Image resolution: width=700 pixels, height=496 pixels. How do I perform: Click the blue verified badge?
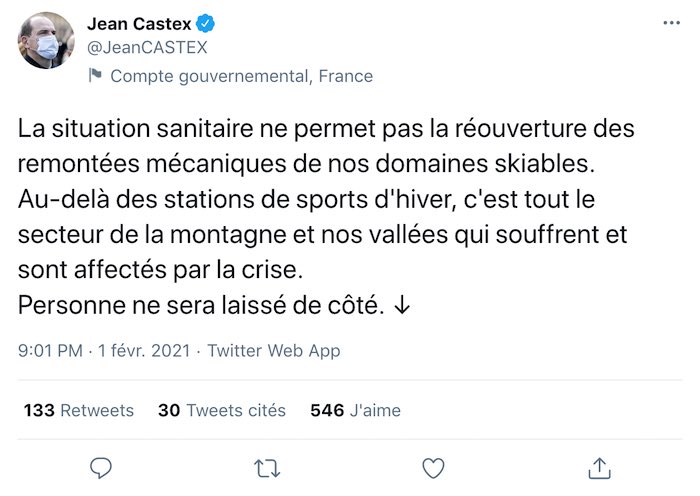[203, 23]
